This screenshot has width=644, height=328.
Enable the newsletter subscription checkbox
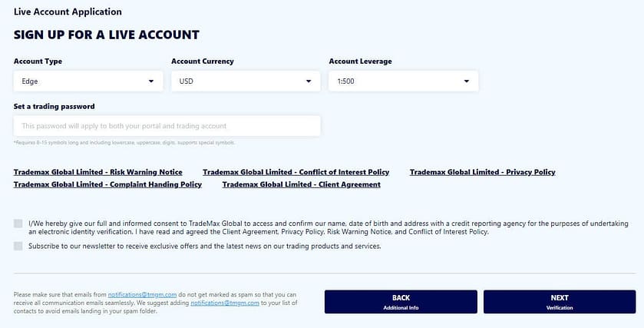point(18,247)
